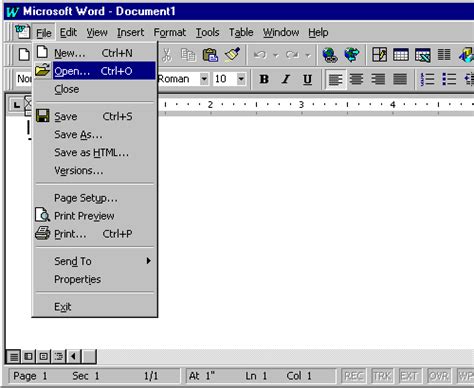Click the Insert Table icon
This screenshot has width=474, height=388.
click(x=401, y=55)
